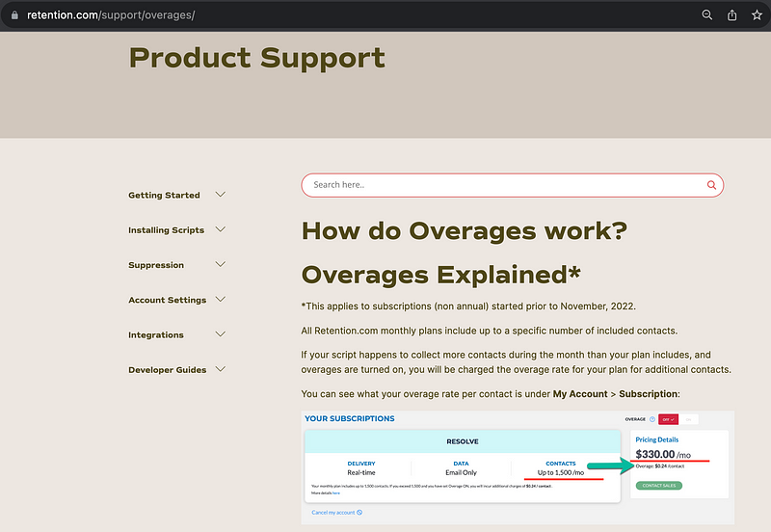
Task: Click the overage help question icon
Action: coord(652,419)
